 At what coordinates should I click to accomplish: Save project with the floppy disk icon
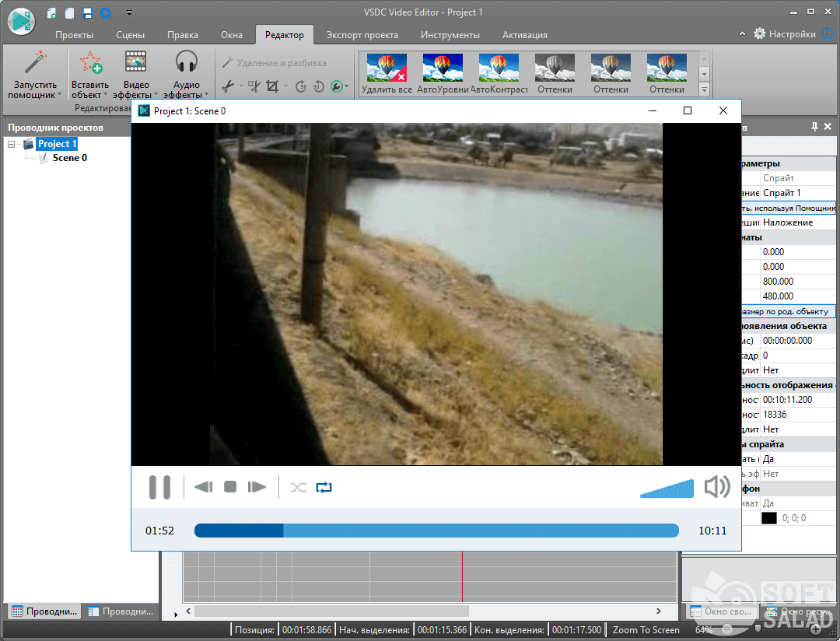(x=87, y=13)
